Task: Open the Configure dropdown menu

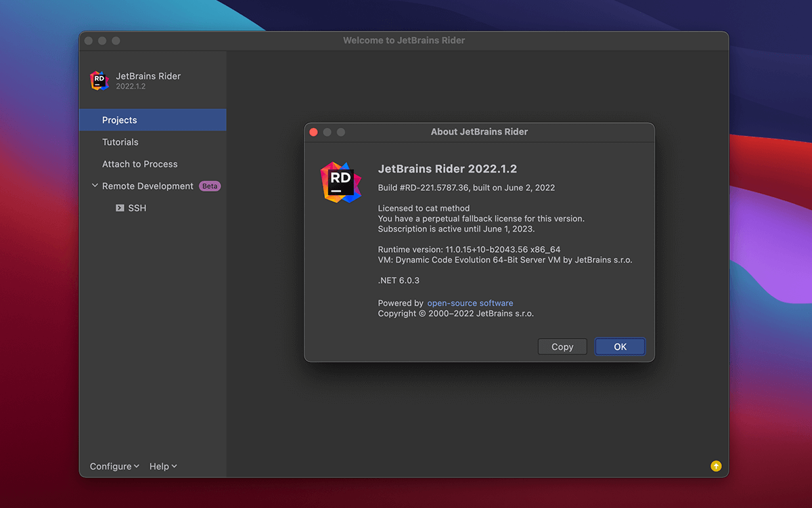Action: [x=114, y=466]
